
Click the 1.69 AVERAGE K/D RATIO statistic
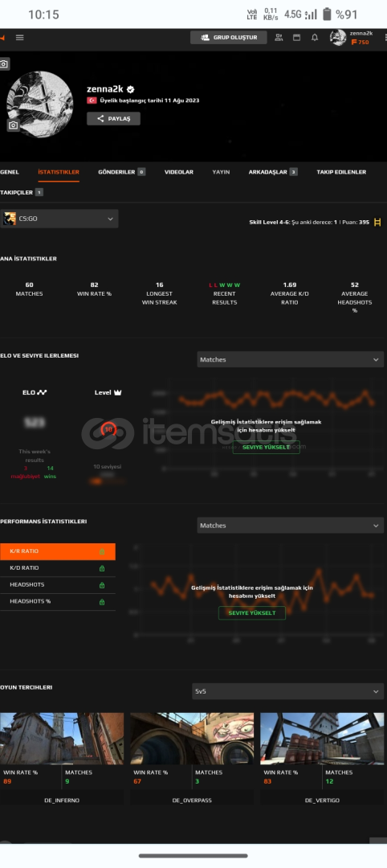tap(289, 293)
